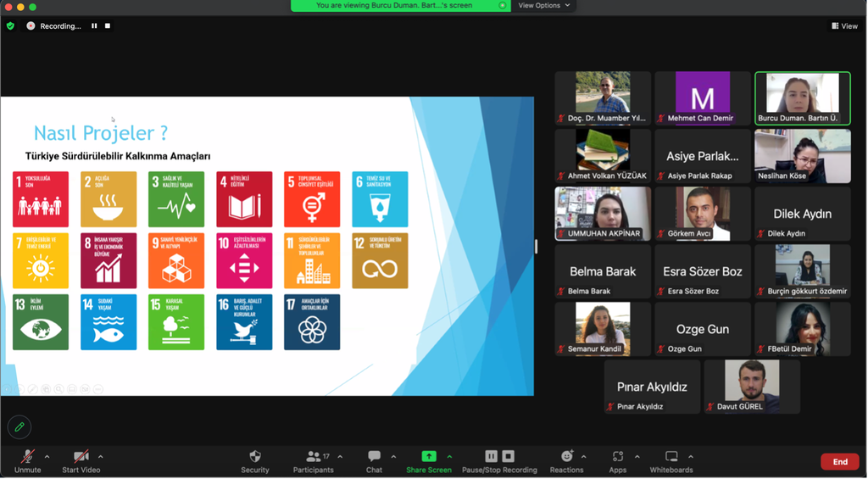Click the green Share Screen icon

click(428, 456)
